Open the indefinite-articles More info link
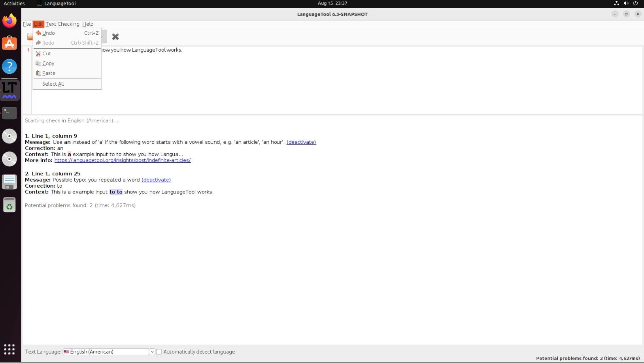 pos(123,160)
